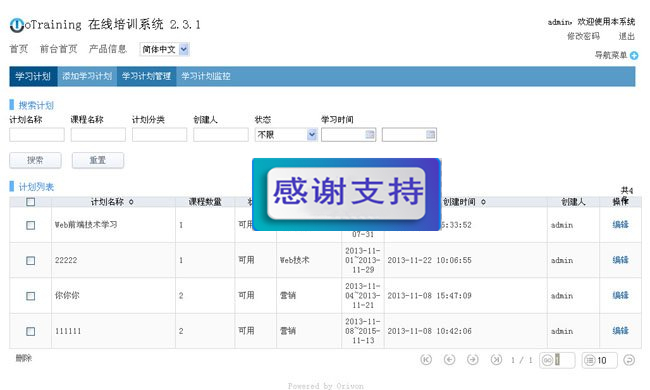The width and height of the screenshot is (650, 390).
Task: Edit the Web前端技术学习 plan
Action: [621, 225]
